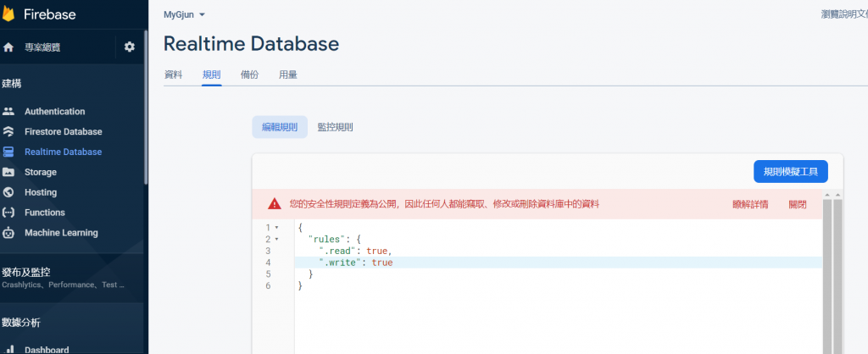868x354 pixels.
Task: Click the Firebase flame logo
Action: point(8,14)
